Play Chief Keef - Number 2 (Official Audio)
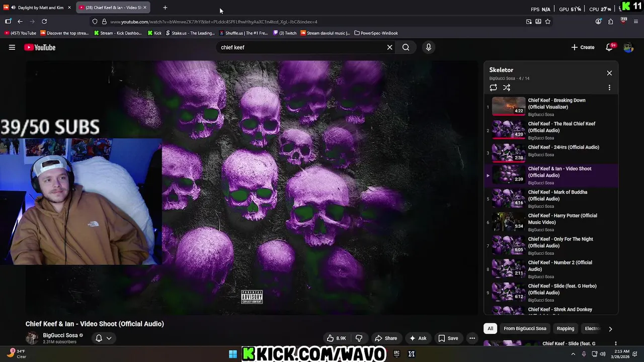The width and height of the screenshot is (644, 362). (x=551, y=269)
